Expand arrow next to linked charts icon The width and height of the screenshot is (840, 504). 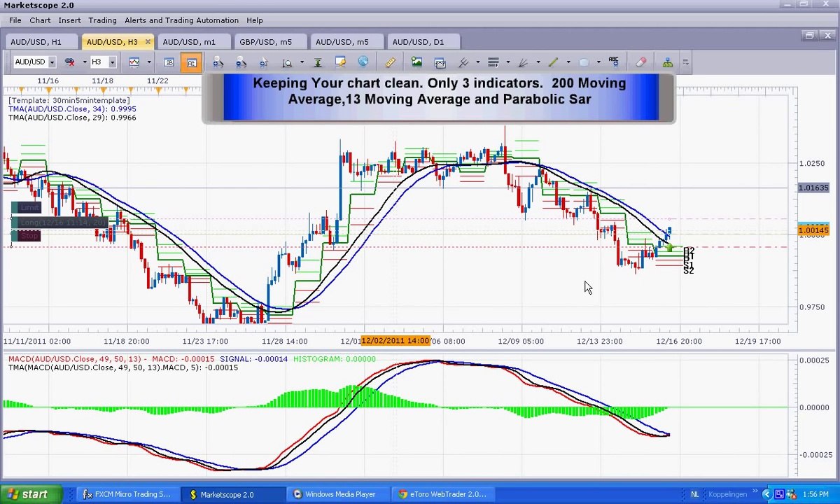coord(84,62)
